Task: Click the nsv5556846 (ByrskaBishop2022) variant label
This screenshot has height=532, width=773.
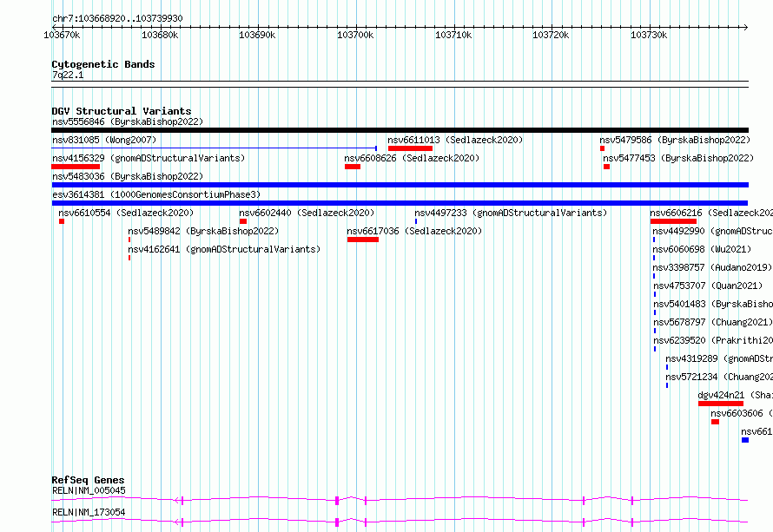Action: pyautogui.click(x=128, y=122)
